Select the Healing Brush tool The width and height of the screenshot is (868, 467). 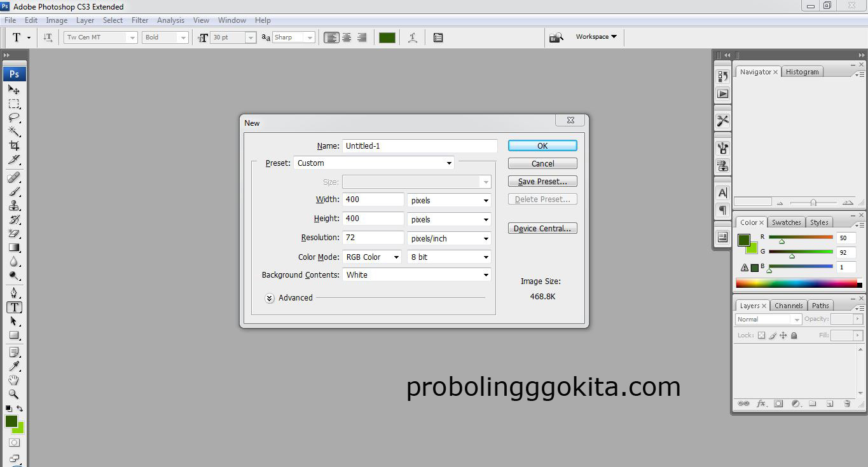[x=14, y=177]
